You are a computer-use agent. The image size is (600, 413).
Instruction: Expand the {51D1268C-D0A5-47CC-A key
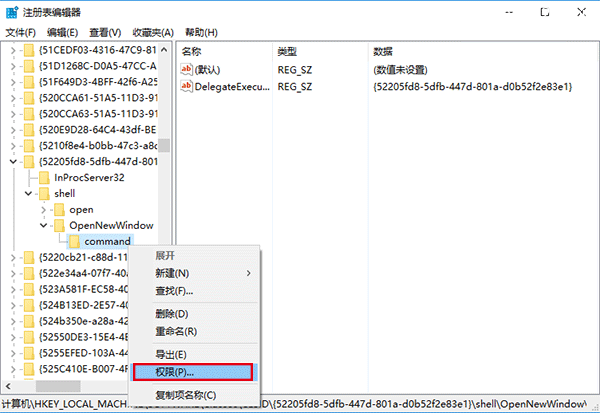(13, 66)
